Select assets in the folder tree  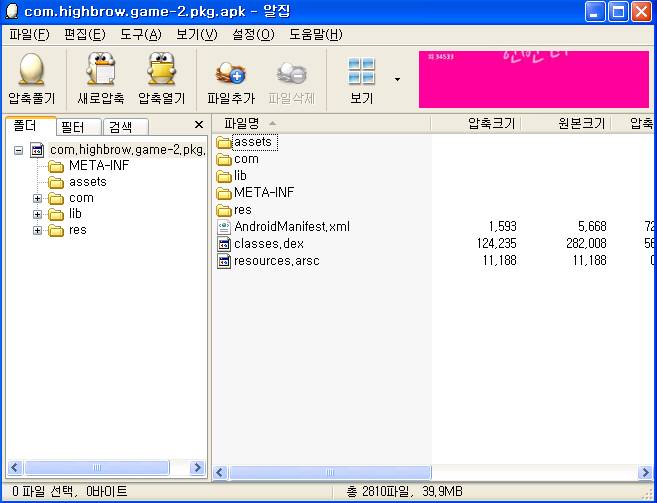pyautogui.click(x=88, y=182)
